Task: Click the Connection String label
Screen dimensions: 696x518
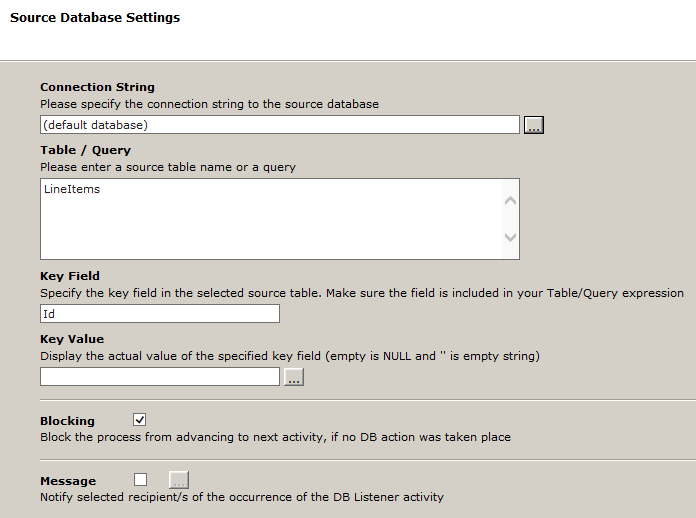Action: [x=97, y=87]
